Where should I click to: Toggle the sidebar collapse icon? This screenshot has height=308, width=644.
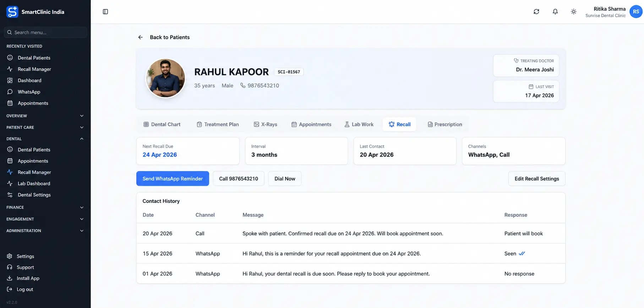pos(105,12)
